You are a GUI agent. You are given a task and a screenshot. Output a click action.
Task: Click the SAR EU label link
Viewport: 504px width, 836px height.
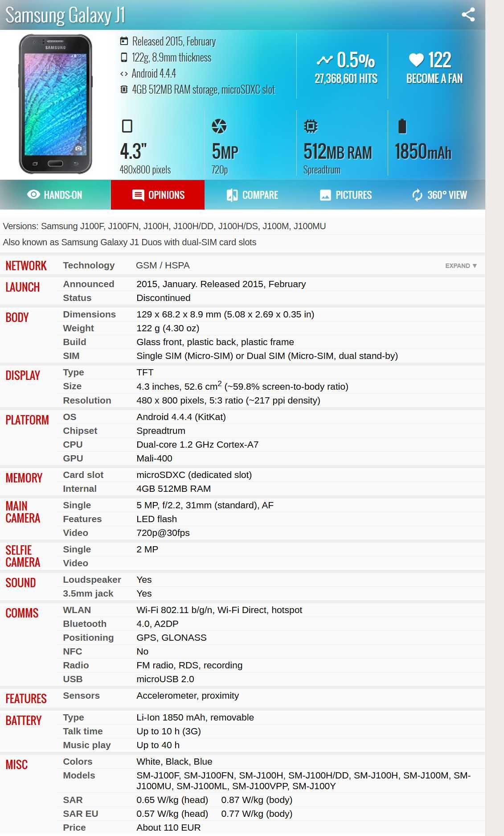(x=81, y=814)
